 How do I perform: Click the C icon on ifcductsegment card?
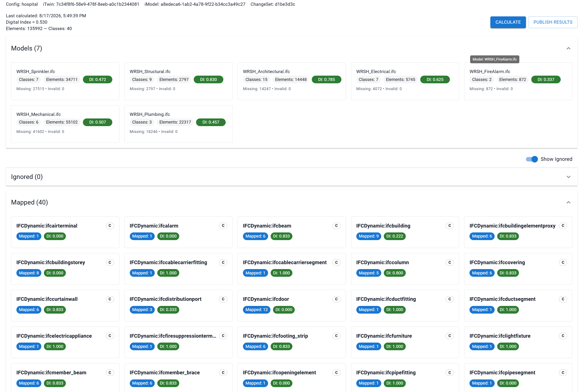(563, 299)
